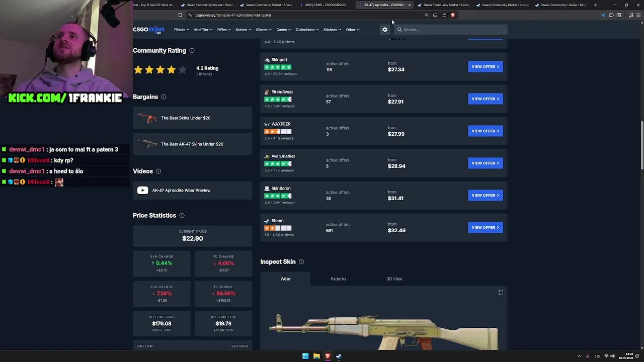644x362 pixels.
Task: View Steam offers
Action: (x=485, y=228)
